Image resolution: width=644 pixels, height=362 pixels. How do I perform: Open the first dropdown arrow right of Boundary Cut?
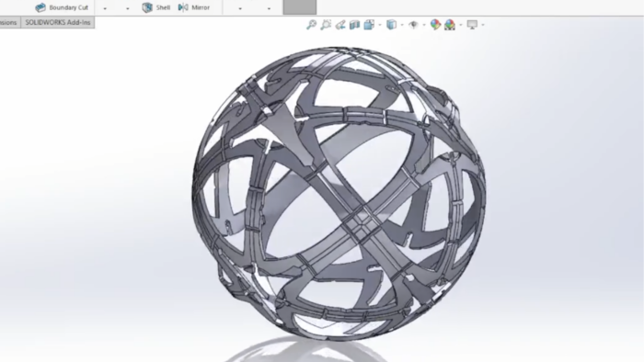(x=105, y=8)
